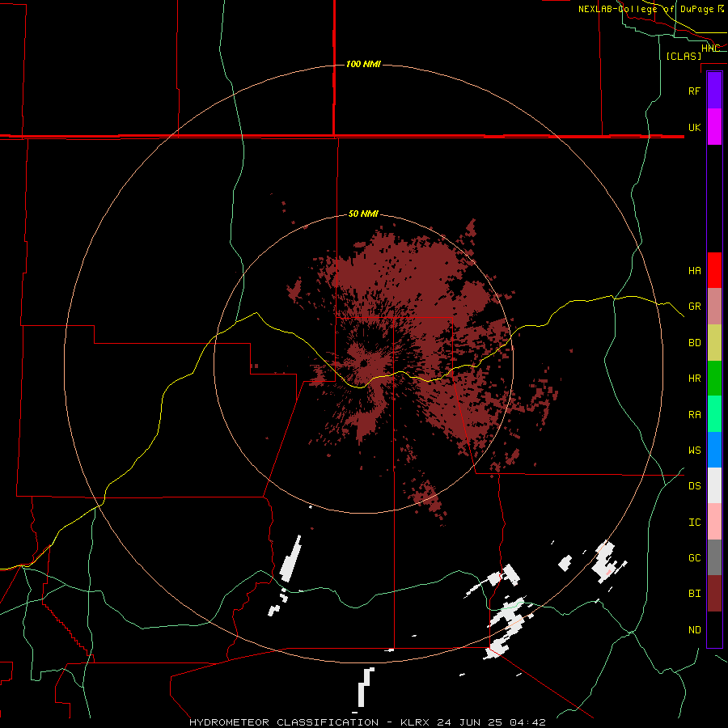Screen dimensions: 728x728
Task: Click the UK legend label
Action: coord(694,127)
